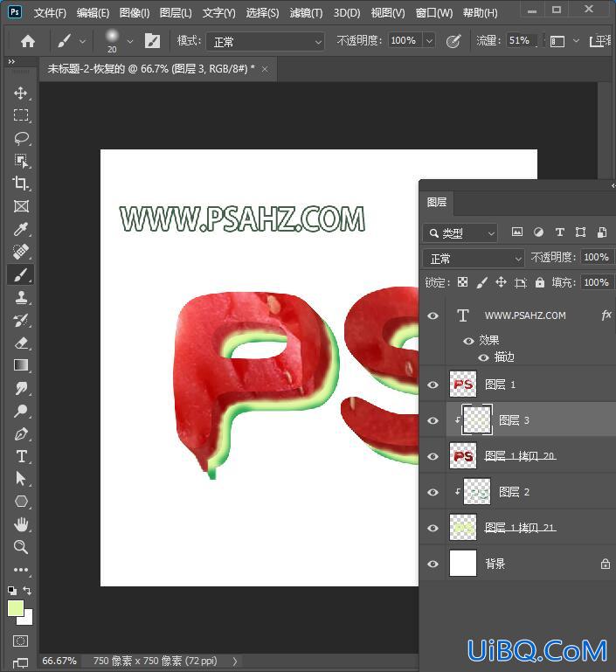Viewport: 616px width, 672px height.
Task: Expand the status bar info arrow
Action: point(235,661)
